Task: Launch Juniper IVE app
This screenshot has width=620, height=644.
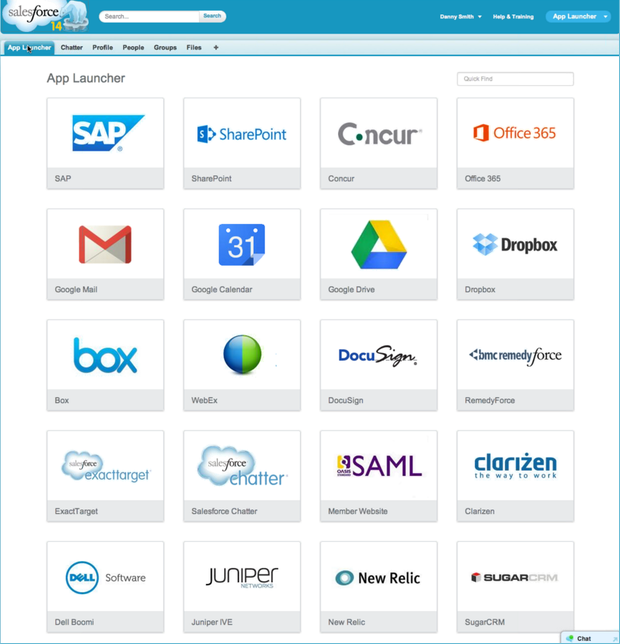Action: (x=242, y=587)
